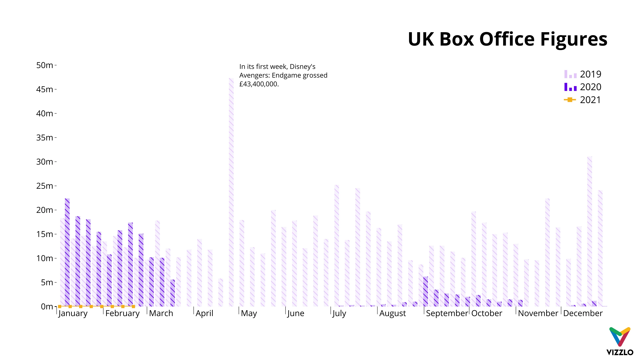Toggle the 2020 legend label

(x=591, y=87)
